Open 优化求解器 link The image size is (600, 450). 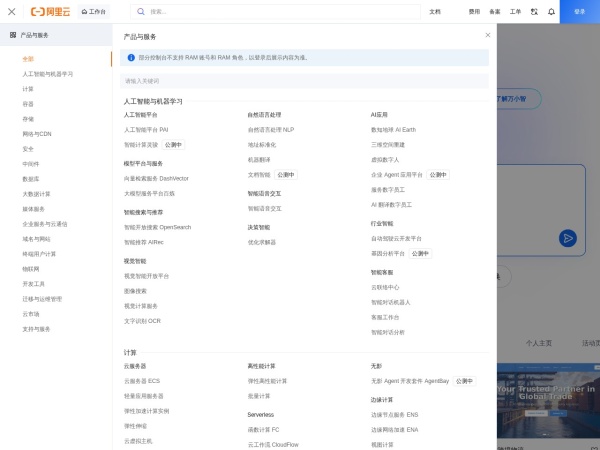click(x=262, y=242)
